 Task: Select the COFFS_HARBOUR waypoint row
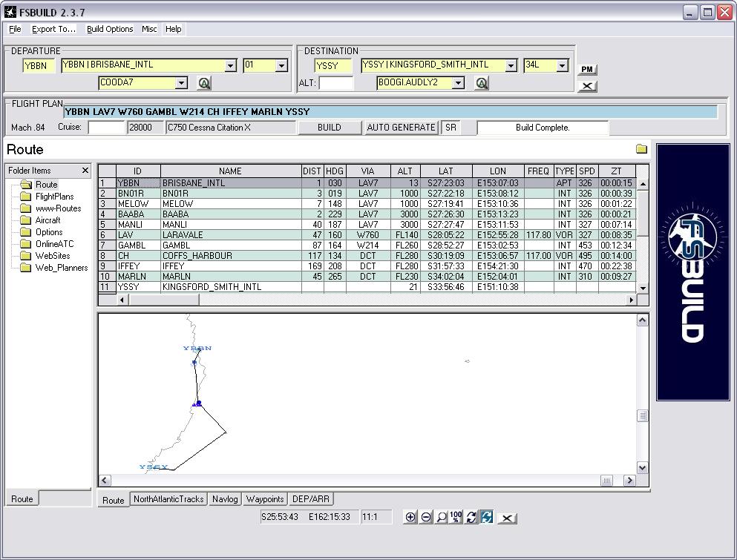pos(367,256)
